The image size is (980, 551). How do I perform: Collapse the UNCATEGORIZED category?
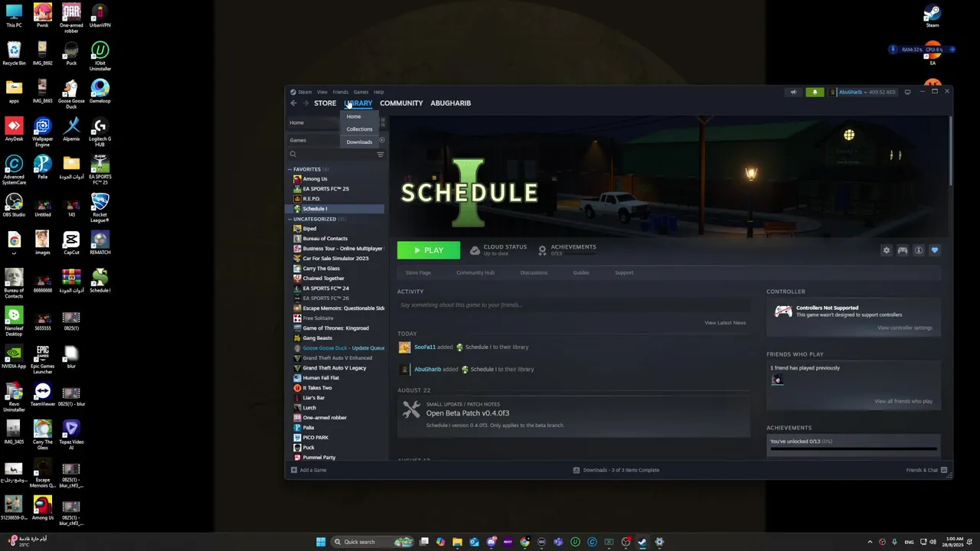point(290,219)
